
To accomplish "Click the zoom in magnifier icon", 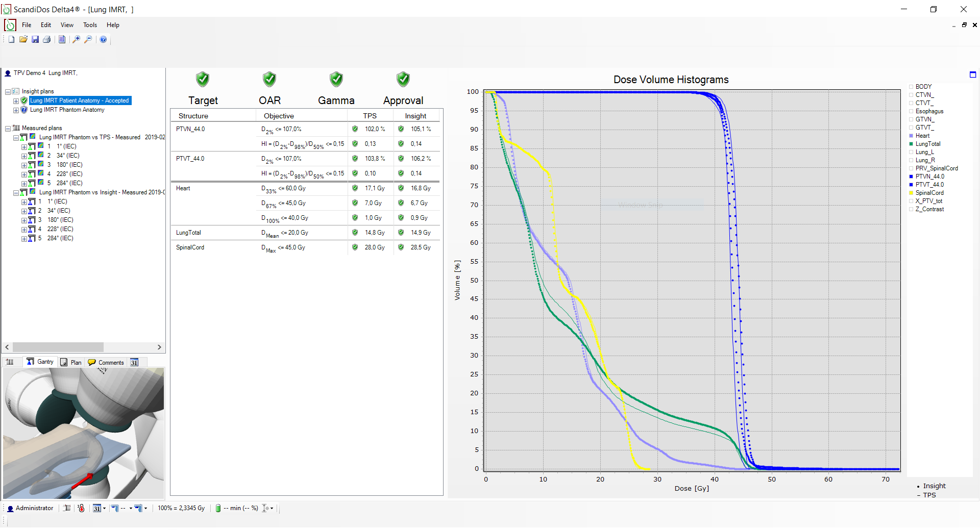I will 76,39.
